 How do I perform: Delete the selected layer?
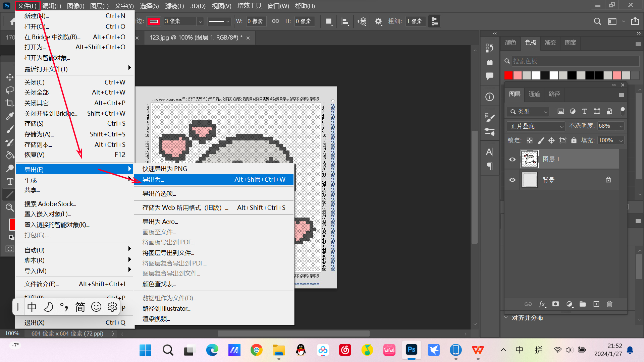610,304
